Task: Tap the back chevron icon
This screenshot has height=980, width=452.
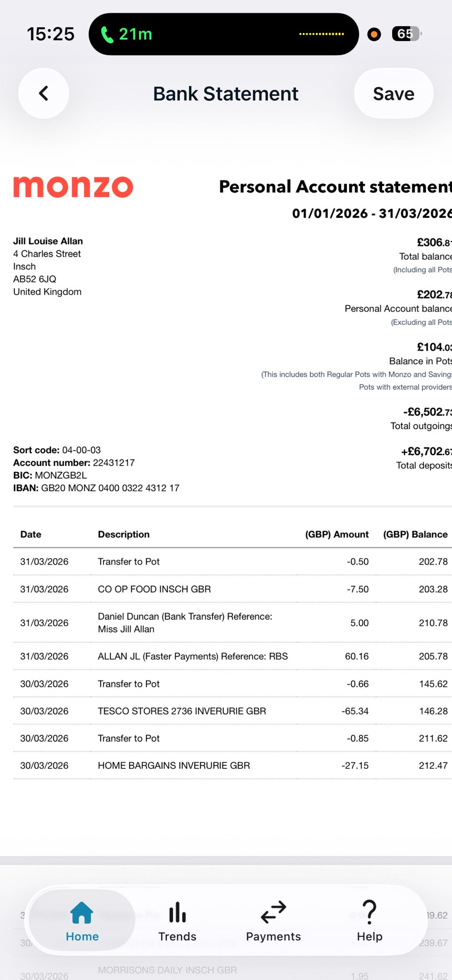Action: [x=44, y=93]
